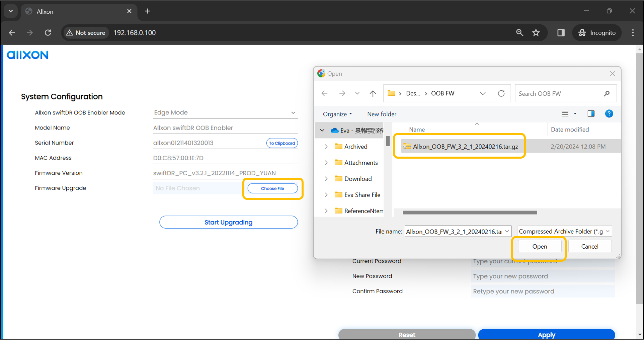Click the OOB FW breadcrumb
This screenshot has width=644, height=340.
442,93
